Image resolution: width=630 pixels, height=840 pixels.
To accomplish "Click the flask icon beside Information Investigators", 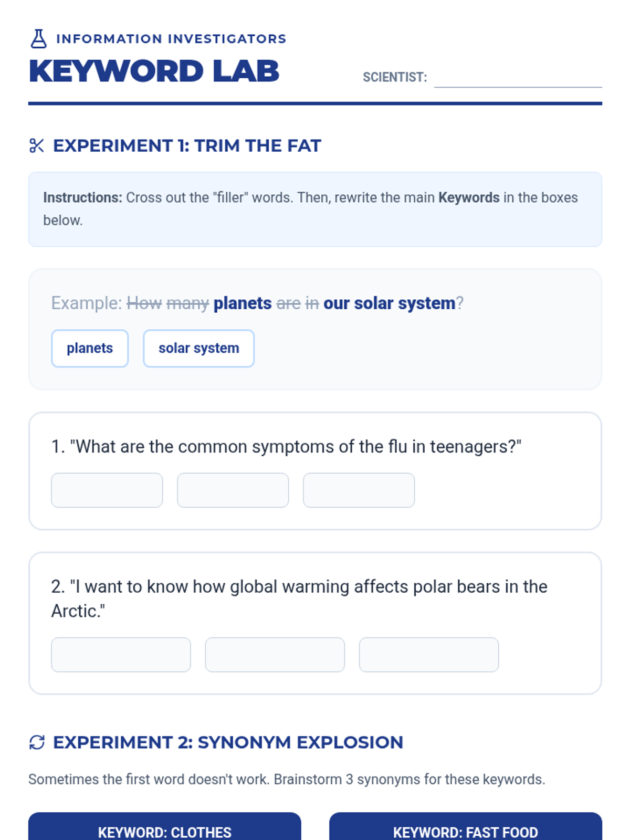I will click(x=38, y=39).
